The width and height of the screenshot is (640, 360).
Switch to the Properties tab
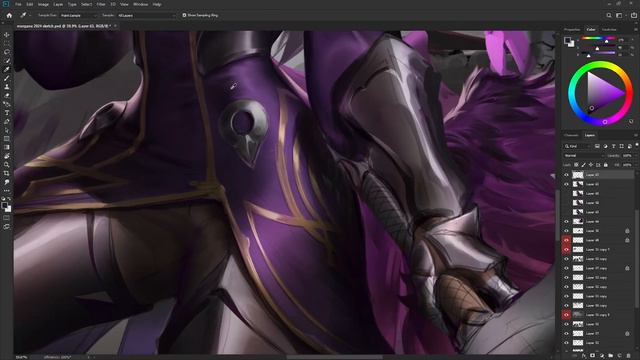(572, 29)
